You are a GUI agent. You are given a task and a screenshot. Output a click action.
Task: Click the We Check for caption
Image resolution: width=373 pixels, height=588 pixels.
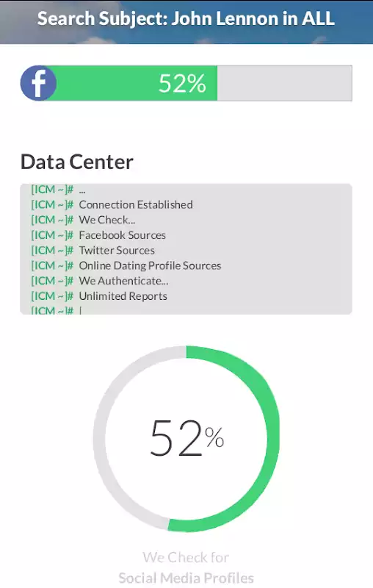click(x=186, y=557)
